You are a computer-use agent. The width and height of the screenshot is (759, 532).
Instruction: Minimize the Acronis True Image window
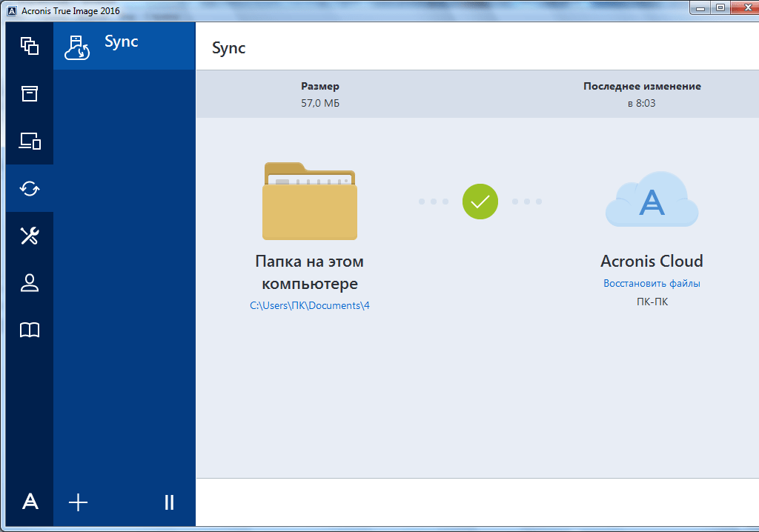[x=699, y=7]
